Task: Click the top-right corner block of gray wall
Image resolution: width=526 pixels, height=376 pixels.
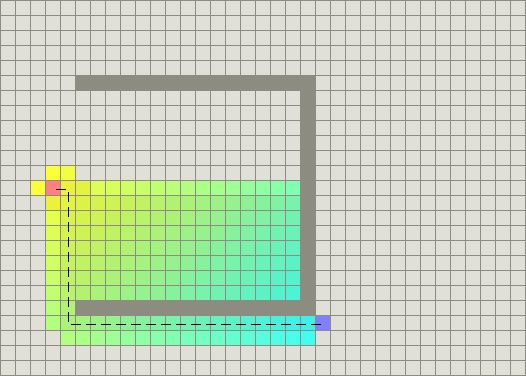Action: 308,83
